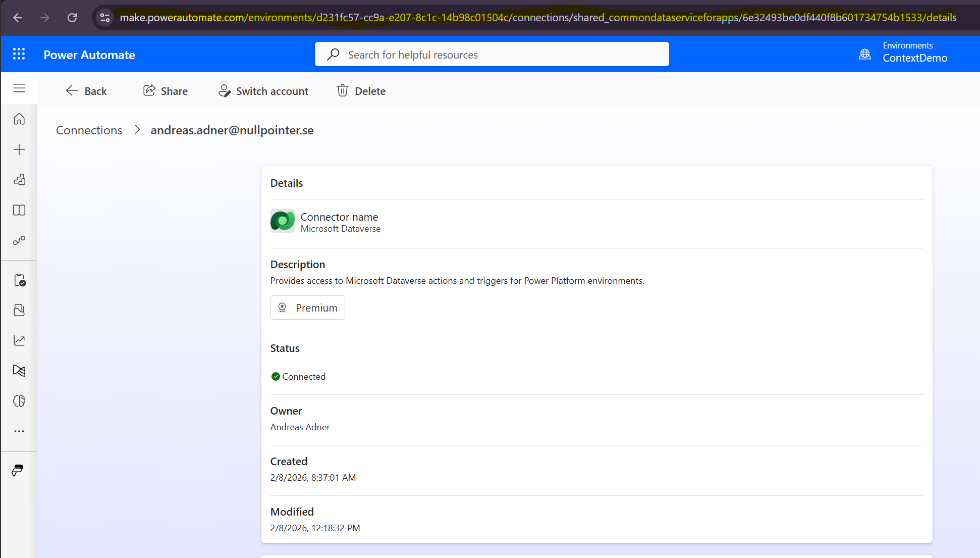Open the app launcher waffle icon
Image resolution: width=980 pixels, height=558 pixels.
19,54
